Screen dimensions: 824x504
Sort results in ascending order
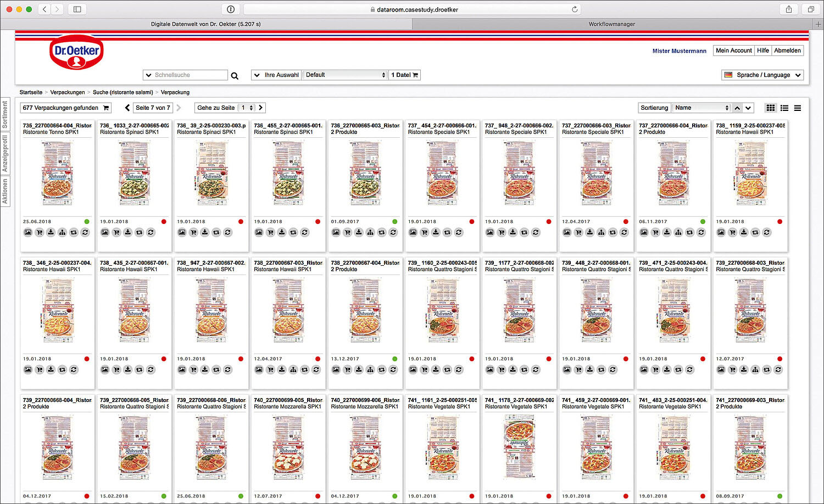pyautogui.click(x=738, y=108)
